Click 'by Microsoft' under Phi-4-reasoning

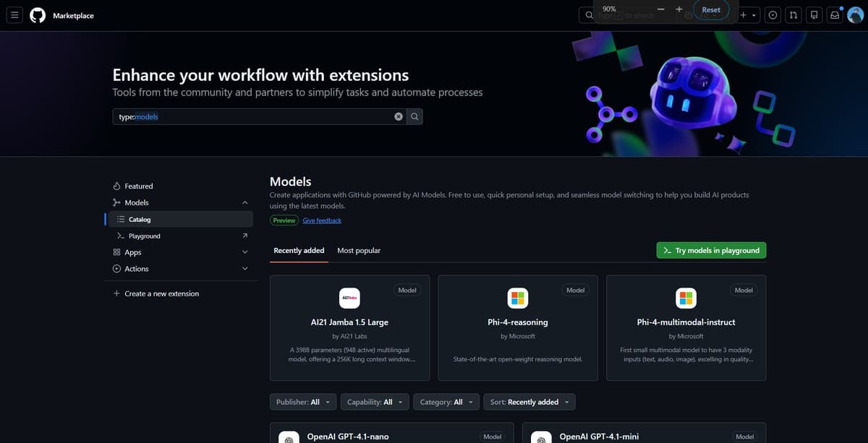[x=518, y=336]
